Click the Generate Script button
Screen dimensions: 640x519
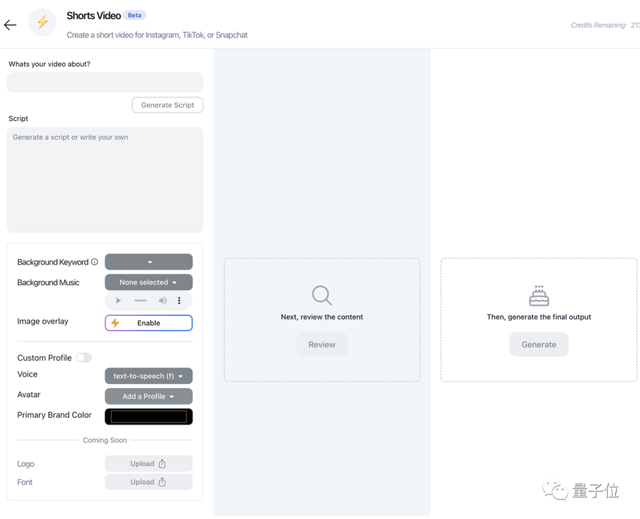coord(167,105)
